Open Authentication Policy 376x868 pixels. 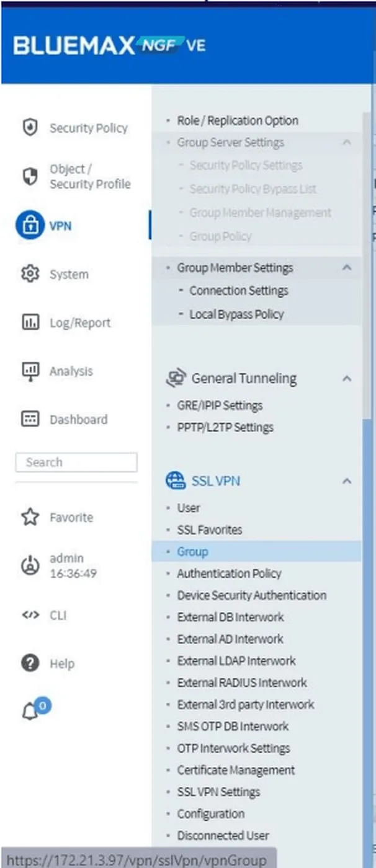click(229, 573)
